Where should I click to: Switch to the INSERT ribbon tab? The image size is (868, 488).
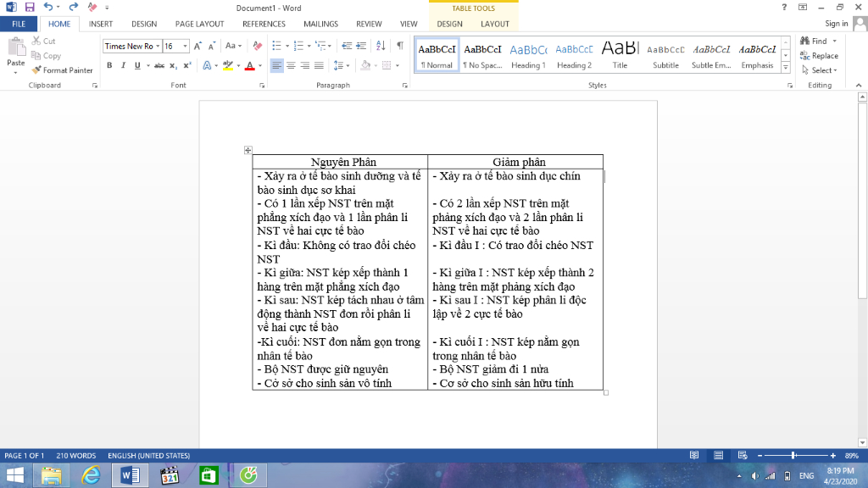pyautogui.click(x=101, y=25)
